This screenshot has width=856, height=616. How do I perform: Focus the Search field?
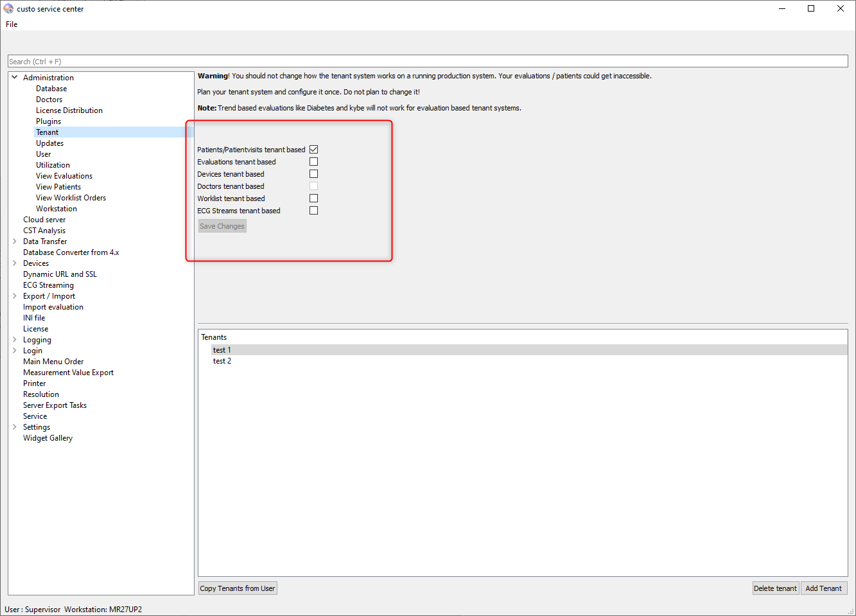tap(428, 62)
